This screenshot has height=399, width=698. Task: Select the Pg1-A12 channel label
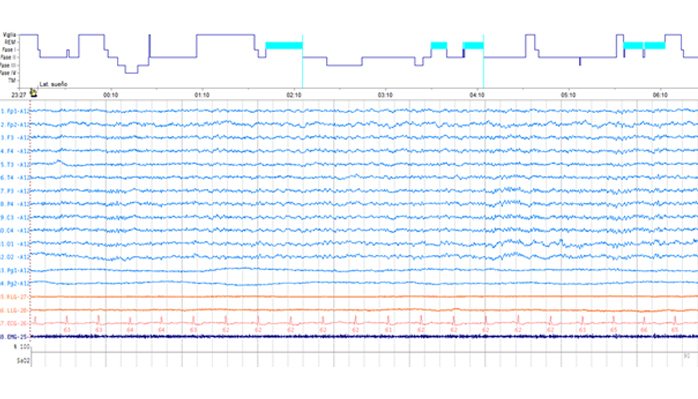click(x=15, y=270)
